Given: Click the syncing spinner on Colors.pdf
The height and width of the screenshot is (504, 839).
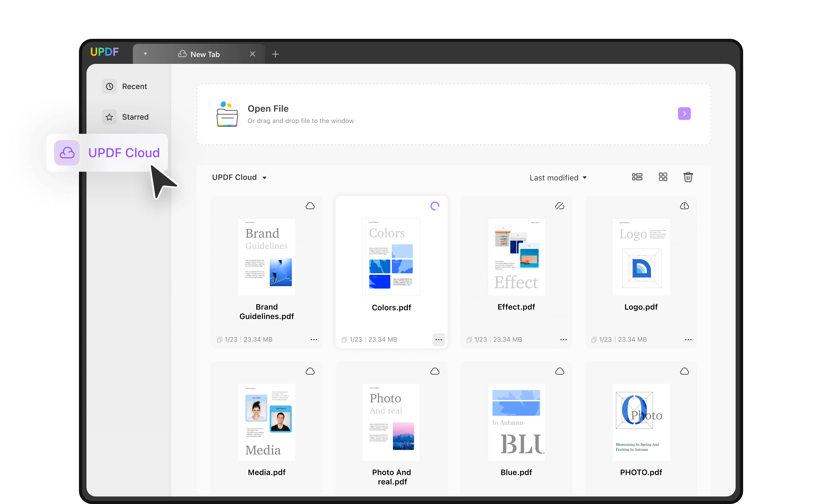Looking at the screenshot, I should (435, 206).
